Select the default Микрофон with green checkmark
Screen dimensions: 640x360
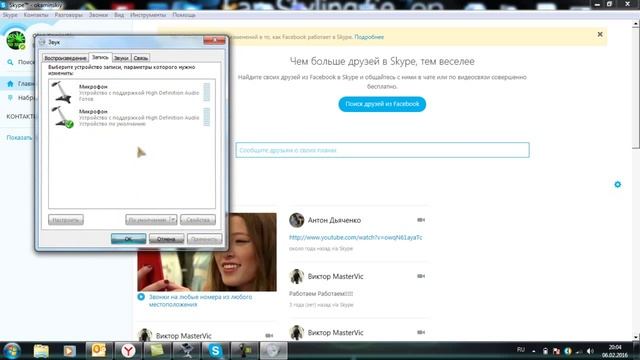pos(131,117)
